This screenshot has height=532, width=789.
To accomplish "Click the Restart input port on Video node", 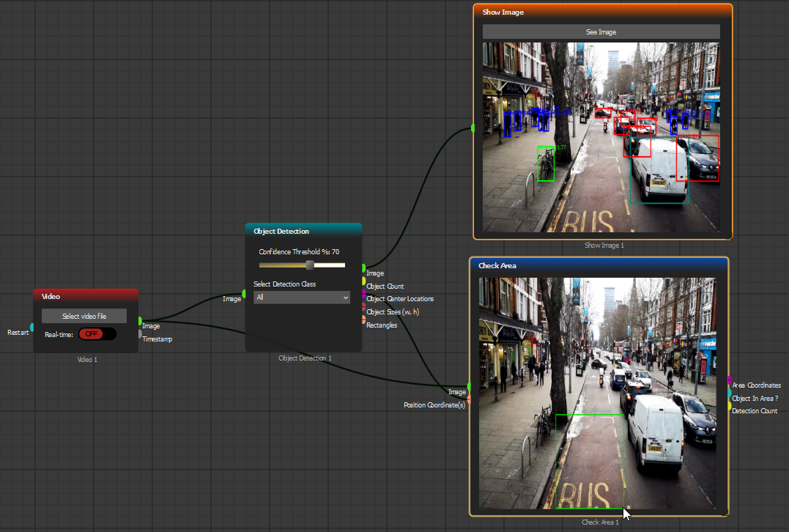I will click(32, 327).
